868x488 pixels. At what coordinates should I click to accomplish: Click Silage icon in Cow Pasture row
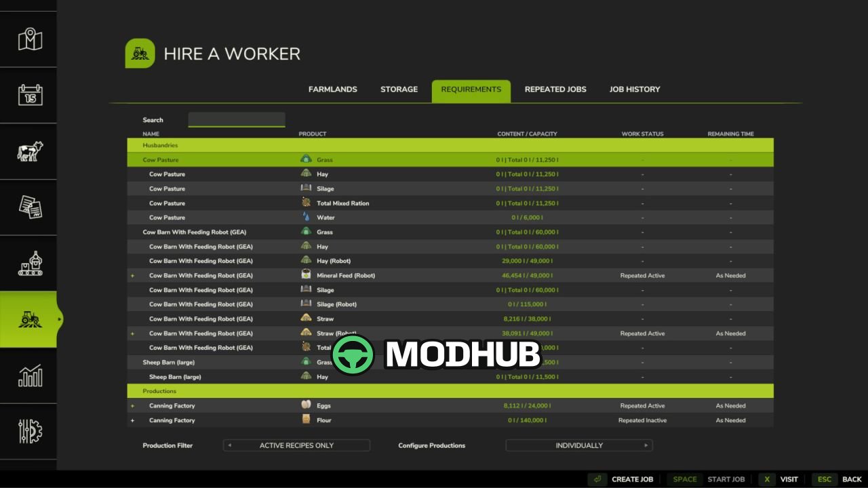[x=306, y=188]
